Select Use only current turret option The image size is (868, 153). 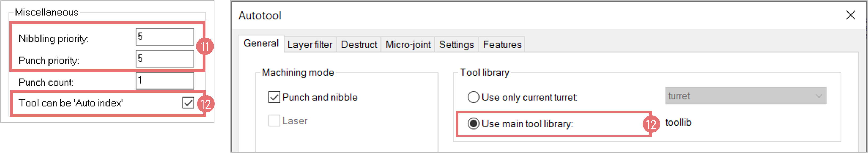coord(473,97)
